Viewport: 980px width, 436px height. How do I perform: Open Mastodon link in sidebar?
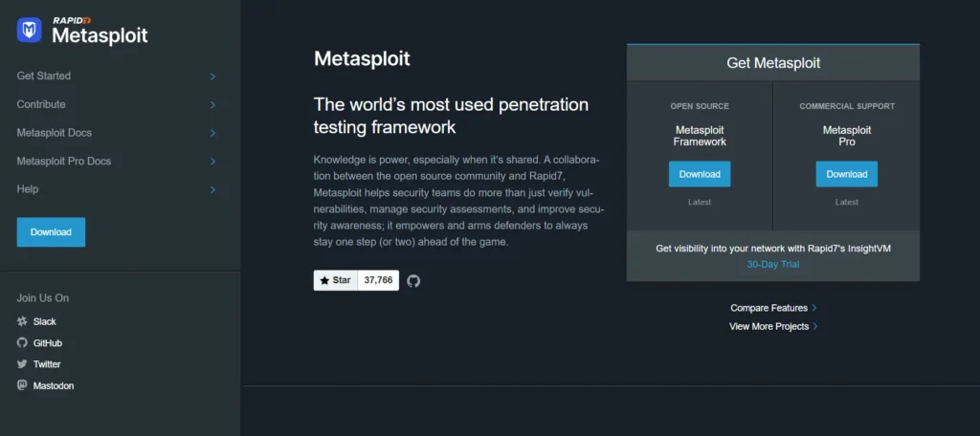(x=54, y=386)
